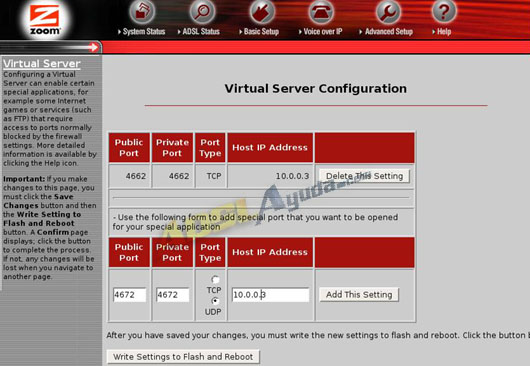Image resolution: width=530 pixels, height=366 pixels.
Task: Click Write Settings to Flash and Reboot
Action: coord(183,357)
